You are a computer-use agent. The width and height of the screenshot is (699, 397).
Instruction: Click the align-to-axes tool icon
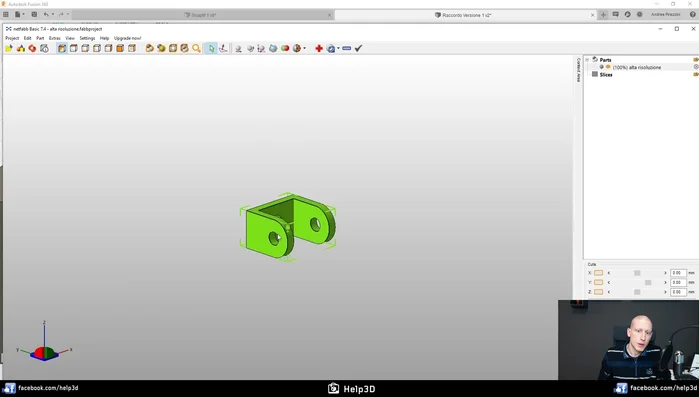[x=223, y=48]
